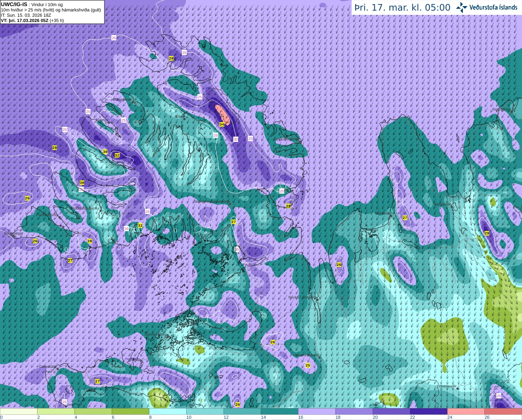Viewport: 522px width, 420px height.
Task: Click the Gjögurflugvöllur station label
Action: [x=288, y=139]
